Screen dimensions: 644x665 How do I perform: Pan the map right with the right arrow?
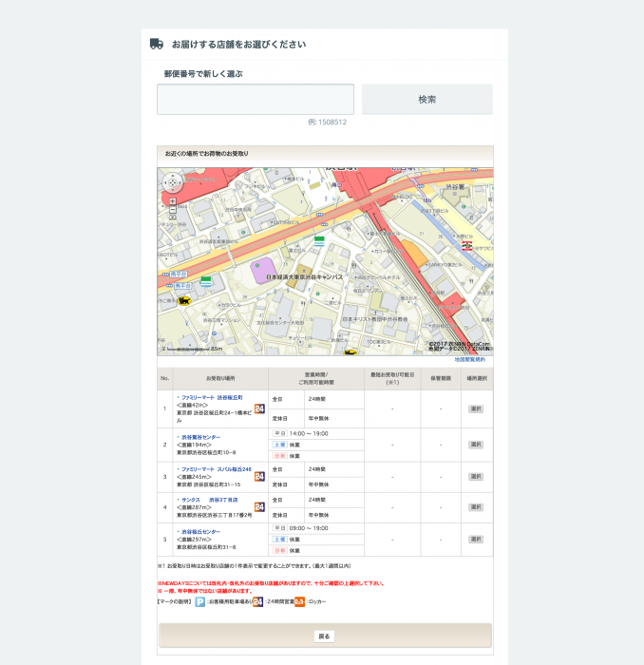click(179, 183)
